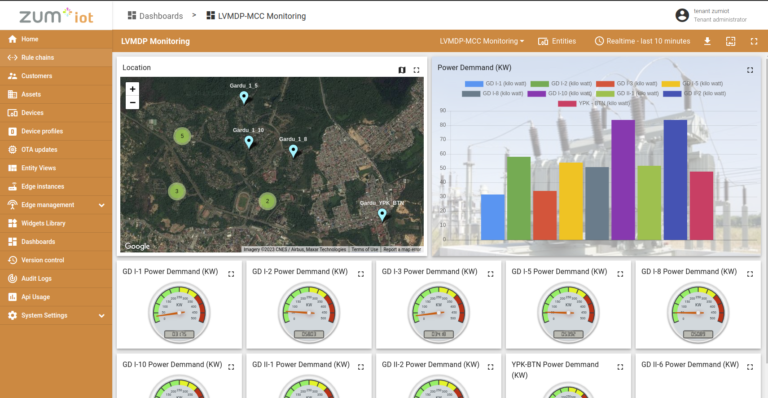Toggle the YPK - BTN pink legend swatch
768x398 pixels.
pyautogui.click(x=567, y=103)
